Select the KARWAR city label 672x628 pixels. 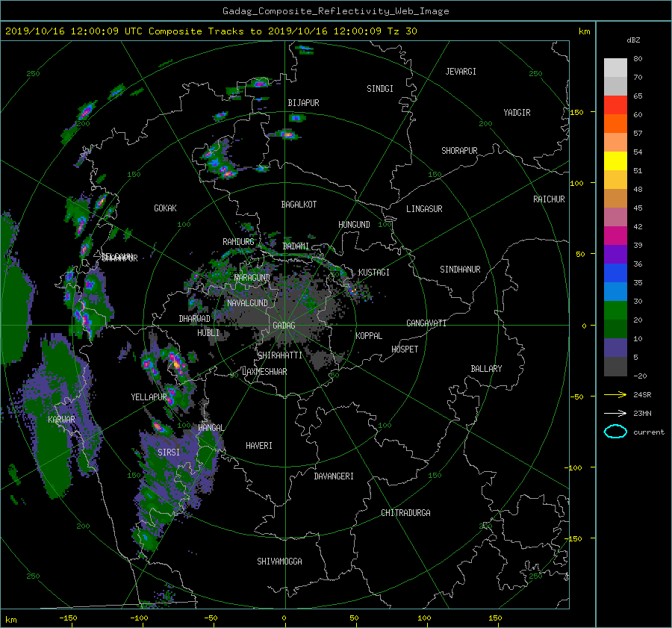(61, 420)
